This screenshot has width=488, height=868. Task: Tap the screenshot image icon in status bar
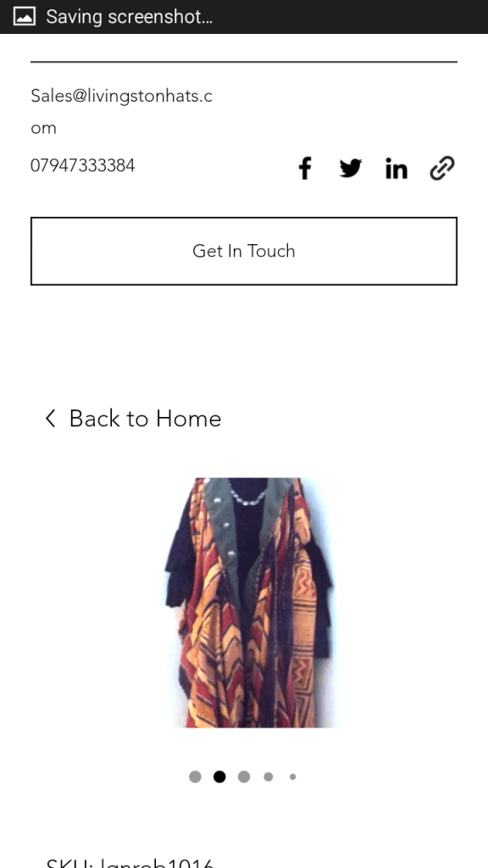point(25,17)
